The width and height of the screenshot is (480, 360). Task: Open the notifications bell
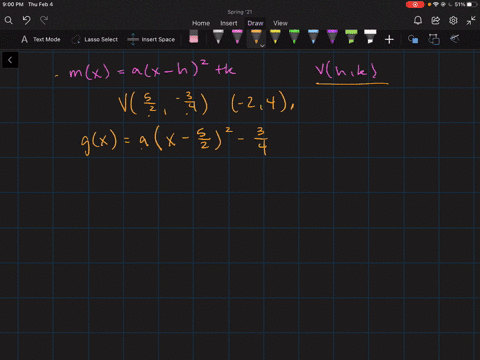418,21
